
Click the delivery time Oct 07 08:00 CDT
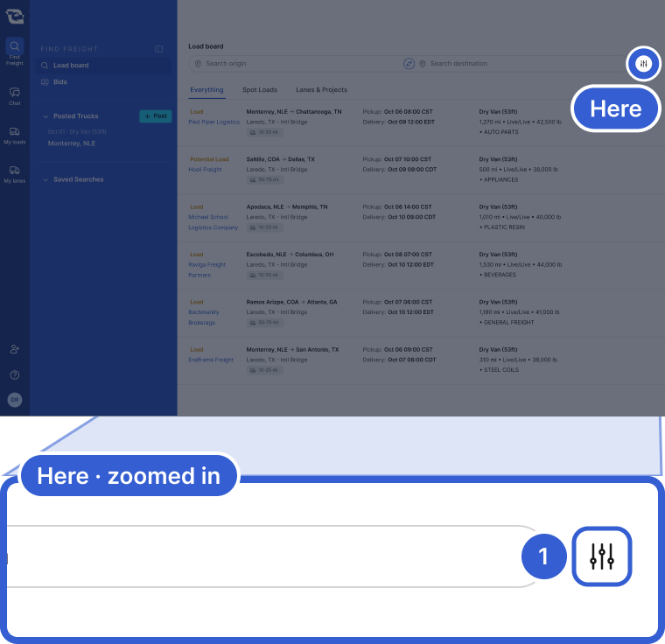click(x=411, y=360)
